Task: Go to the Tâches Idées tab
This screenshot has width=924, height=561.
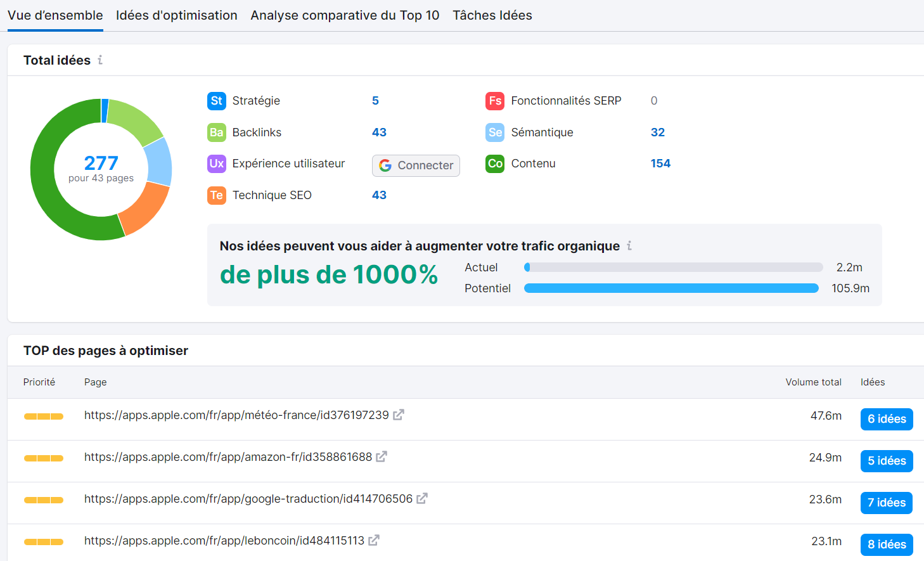Action: [492, 15]
